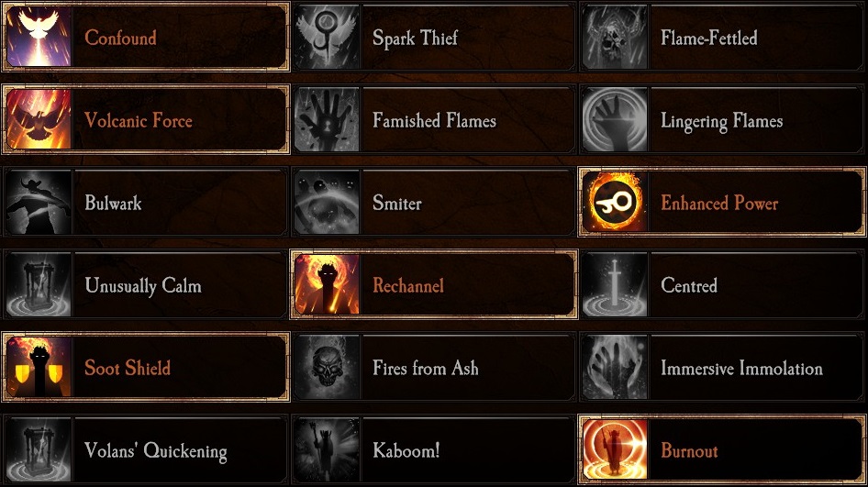Choose the Centred talent label
This screenshot has width=868, height=487.
coord(689,285)
